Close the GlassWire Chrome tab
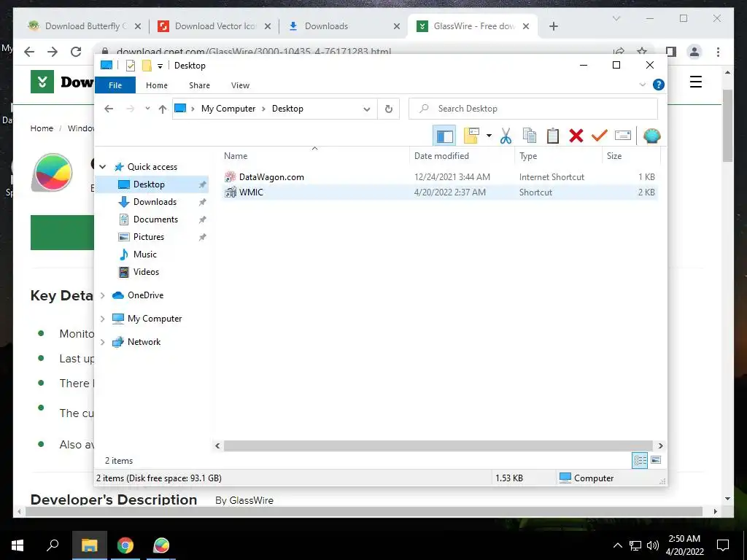Image resolution: width=747 pixels, height=560 pixels. click(x=526, y=26)
